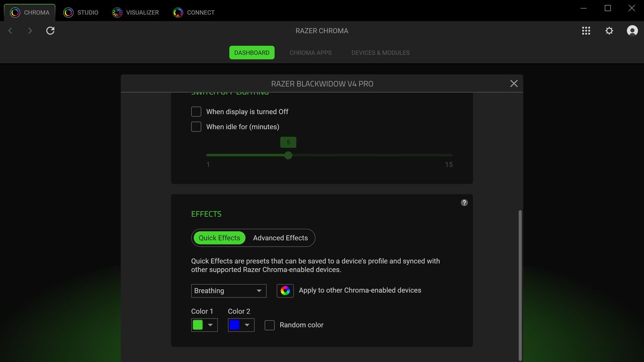Switch to Advanced Effects

tap(281, 238)
